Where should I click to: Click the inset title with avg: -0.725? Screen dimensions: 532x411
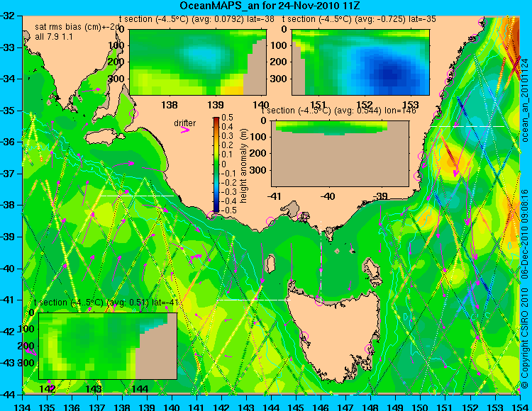click(359, 19)
